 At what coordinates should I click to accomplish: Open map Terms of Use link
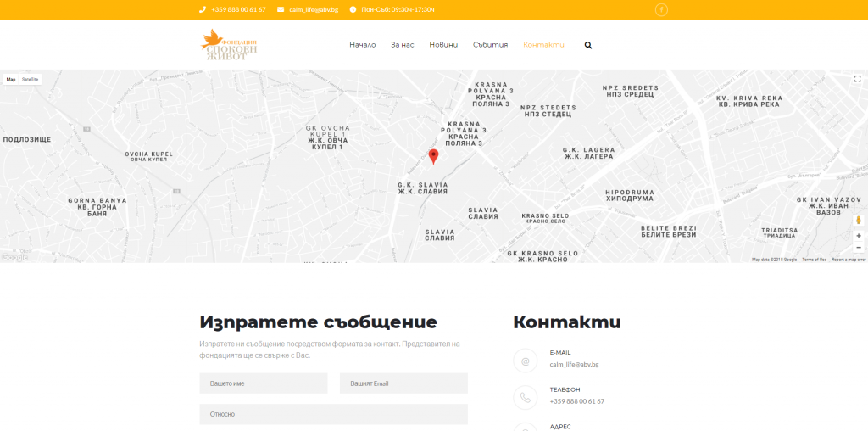(x=815, y=260)
